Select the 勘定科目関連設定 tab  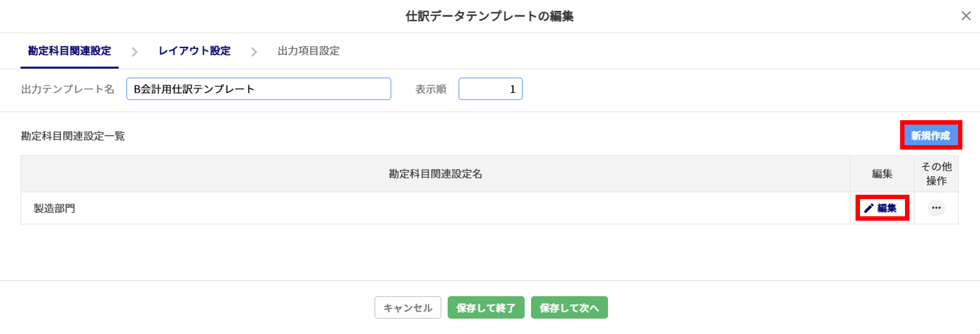click(70, 51)
